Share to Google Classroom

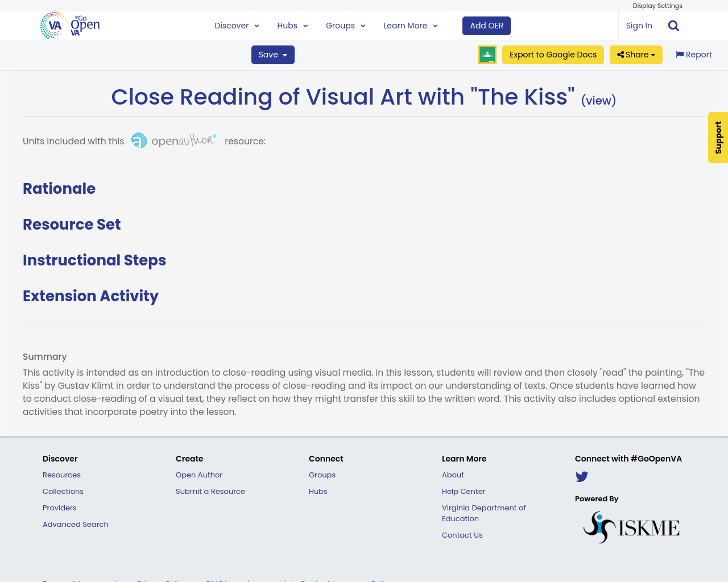(x=487, y=53)
